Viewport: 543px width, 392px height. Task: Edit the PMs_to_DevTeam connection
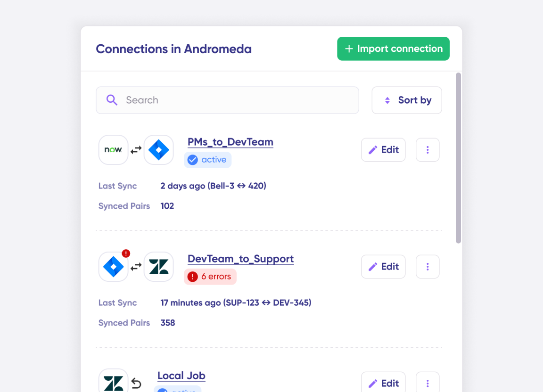coord(383,150)
